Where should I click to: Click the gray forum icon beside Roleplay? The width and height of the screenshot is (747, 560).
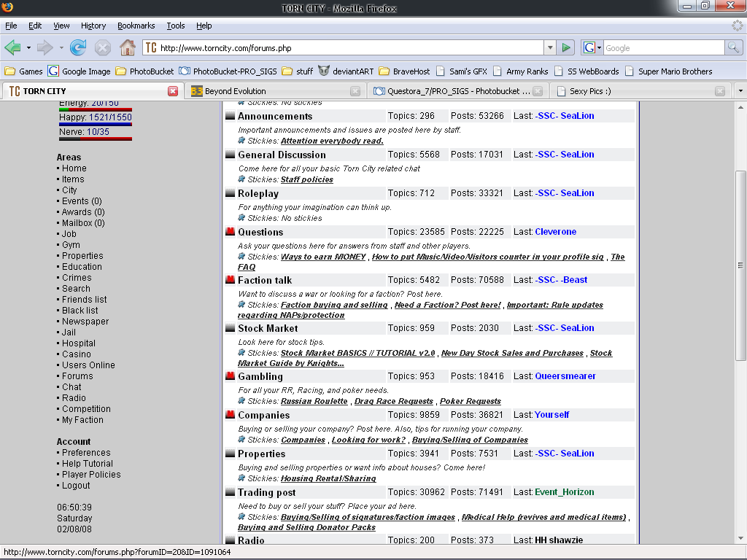[x=230, y=194]
